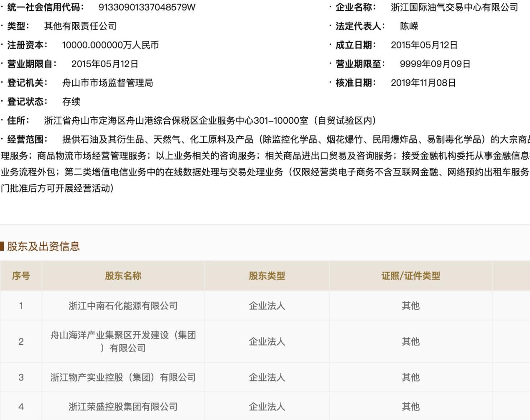
Task: Click 其他 in the 舟山海洋产业集聚区 row
Action: click(410, 341)
